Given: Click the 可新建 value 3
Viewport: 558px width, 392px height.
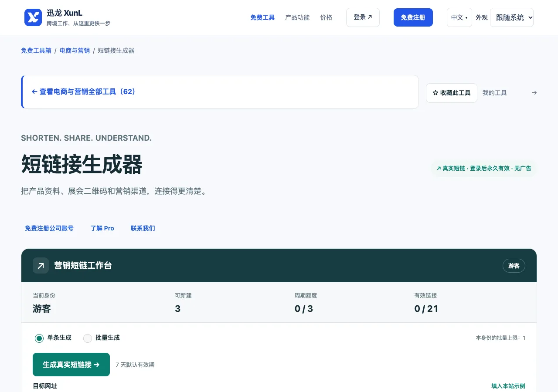Looking at the screenshot, I should [178, 309].
